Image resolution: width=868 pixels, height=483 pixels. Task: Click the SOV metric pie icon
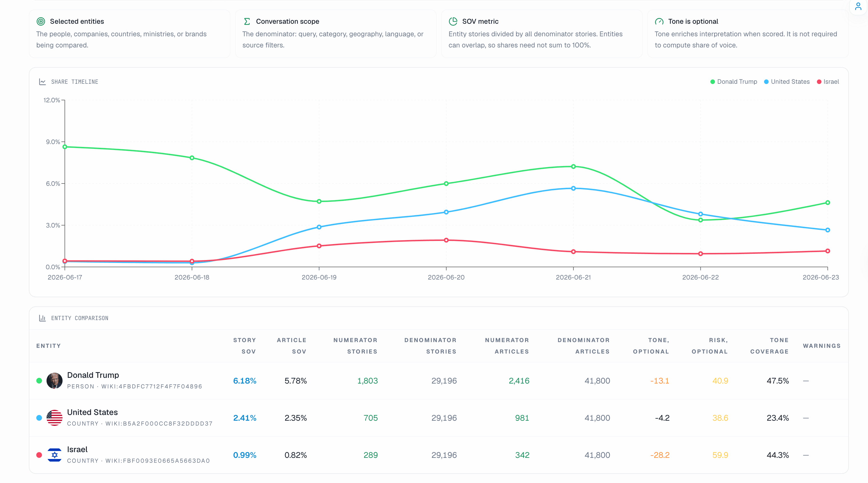click(x=453, y=21)
